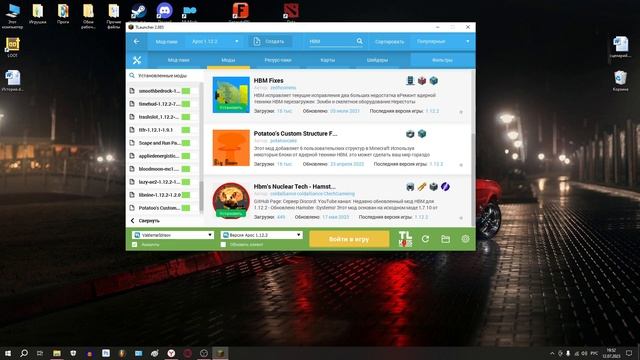
Task: Click Установить on Hbm's Nuclear Tech thumbnail
Action: [231, 213]
